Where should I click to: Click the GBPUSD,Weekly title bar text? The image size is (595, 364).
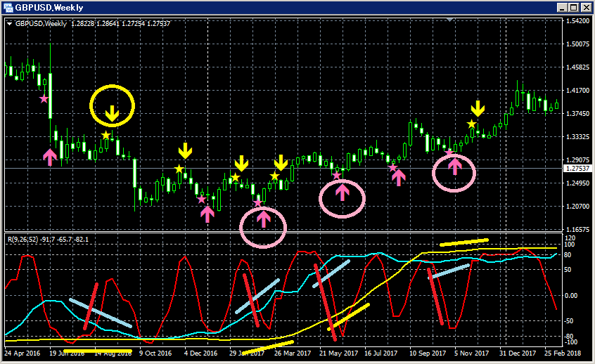49,8
